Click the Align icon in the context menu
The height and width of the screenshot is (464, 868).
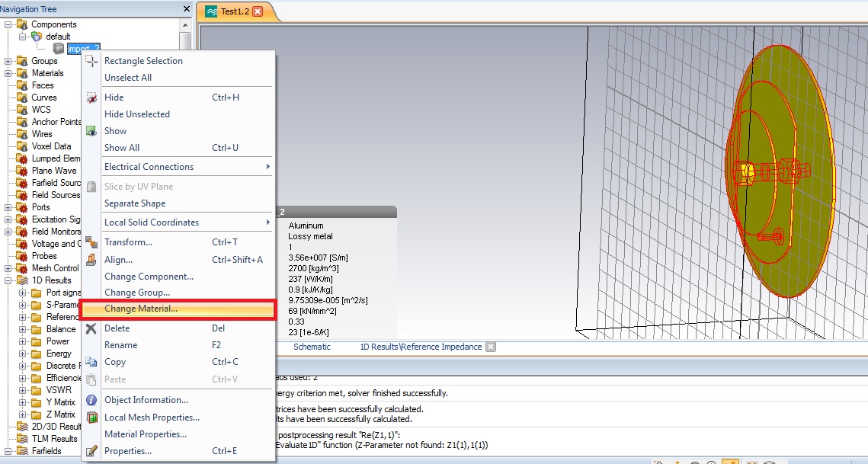(91, 260)
